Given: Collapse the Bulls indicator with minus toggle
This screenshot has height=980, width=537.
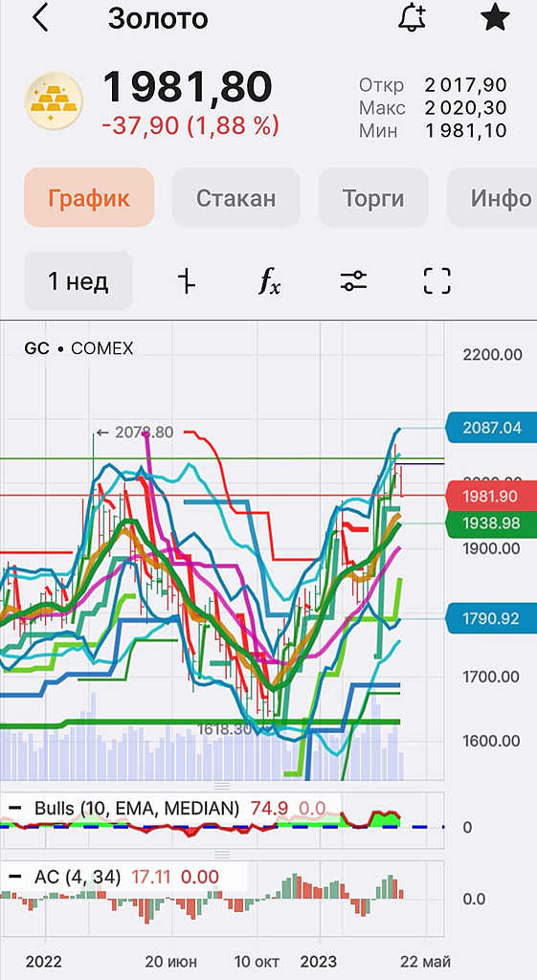Looking at the screenshot, I should (x=13, y=808).
